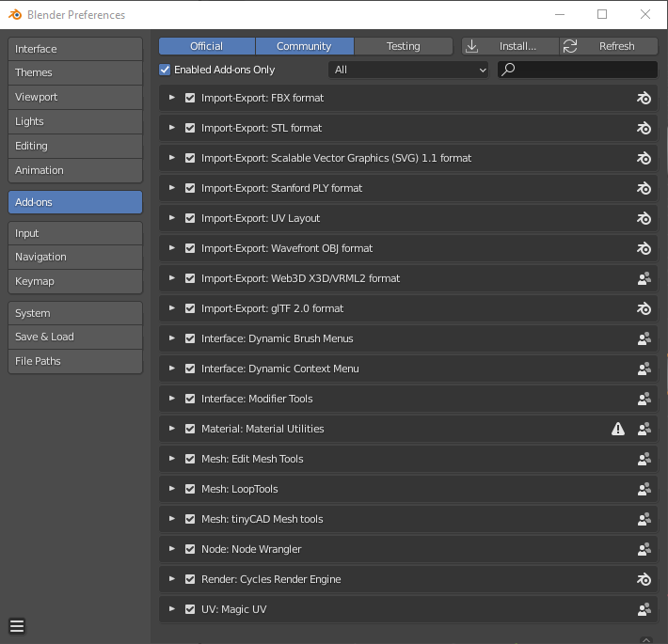The image size is (668, 644).
Task: Click official icon on UV Layout row
Action: point(644,218)
